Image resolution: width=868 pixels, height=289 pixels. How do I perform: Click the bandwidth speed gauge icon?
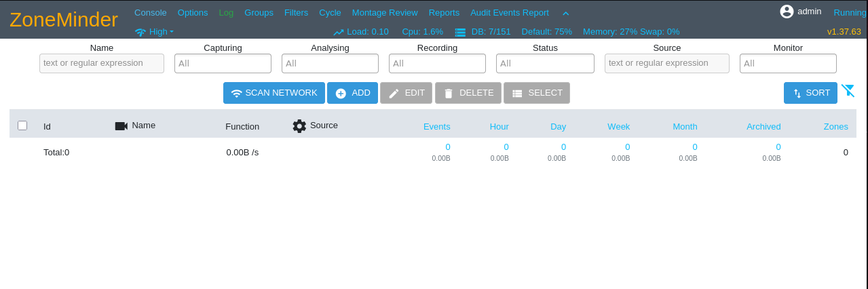pos(140,32)
